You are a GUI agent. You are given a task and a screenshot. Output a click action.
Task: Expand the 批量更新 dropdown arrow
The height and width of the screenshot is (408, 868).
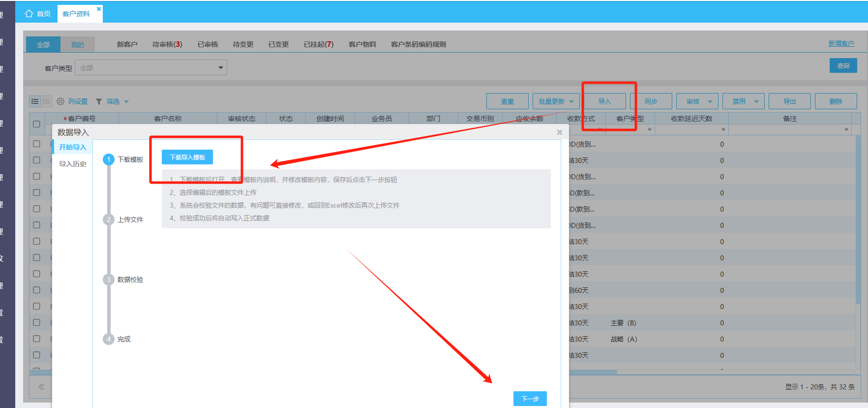coord(571,101)
